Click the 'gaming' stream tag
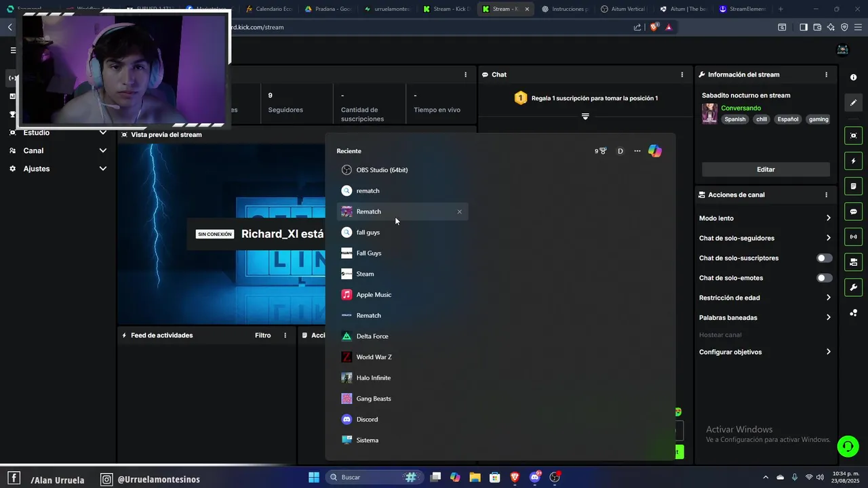Screen dimensions: 868x488 point(818,119)
